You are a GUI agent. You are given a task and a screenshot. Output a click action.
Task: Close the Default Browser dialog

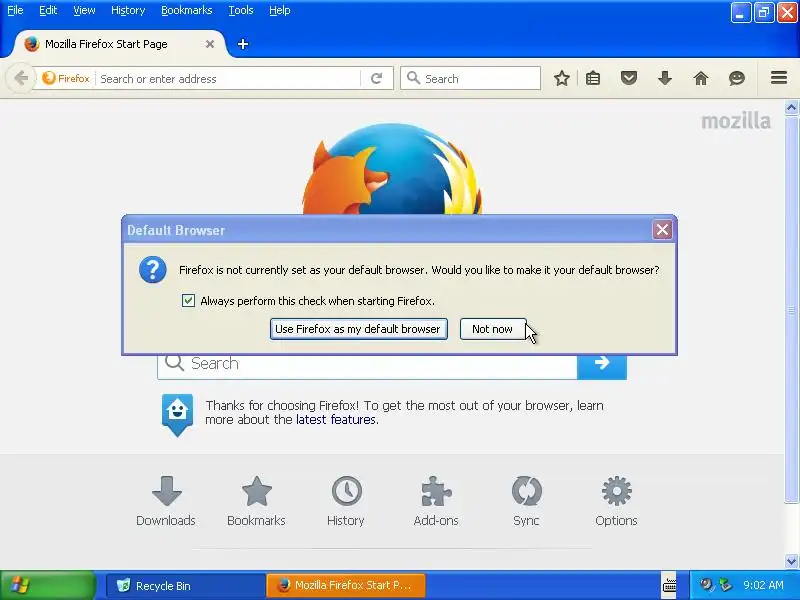[662, 230]
